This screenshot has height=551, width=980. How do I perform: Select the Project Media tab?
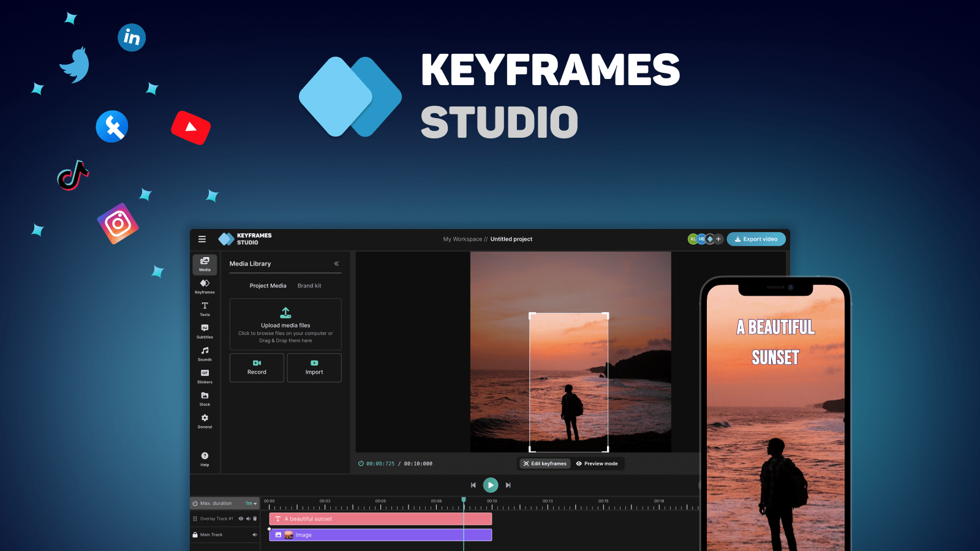(268, 285)
